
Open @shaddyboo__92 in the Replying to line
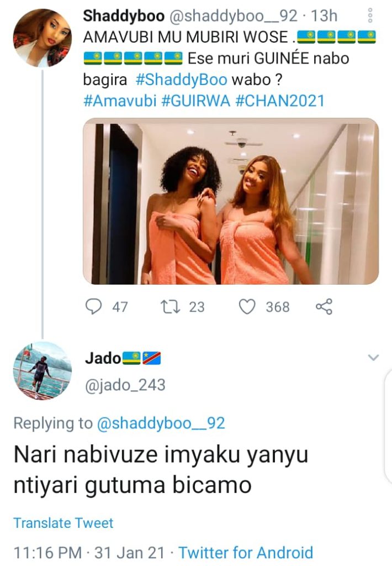tap(161, 423)
